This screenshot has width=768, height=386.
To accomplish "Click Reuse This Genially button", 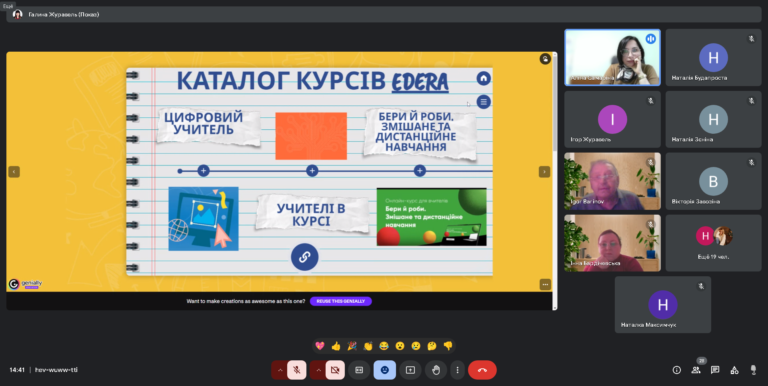I will coord(341,301).
